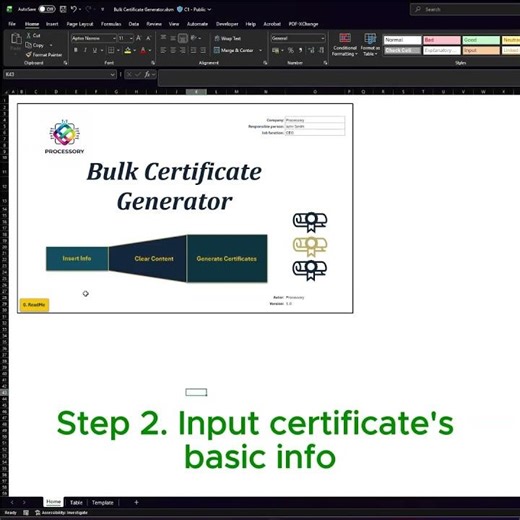Switch to the Developer tab
Viewport: 520px width, 520px height.
pos(227,24)
